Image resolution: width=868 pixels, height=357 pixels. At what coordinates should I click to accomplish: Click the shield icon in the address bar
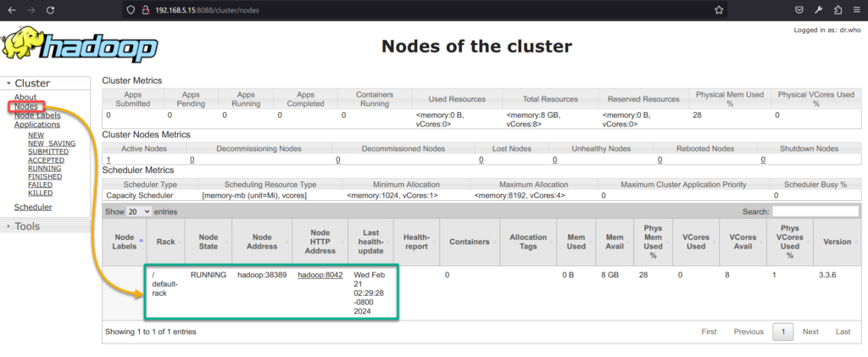(130, 10)
